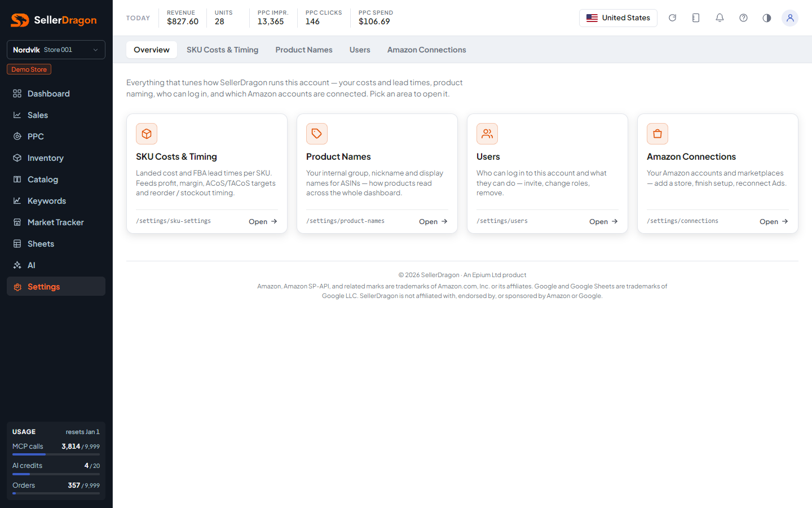The height and width of the screenshot is (508, 812).
Task: Switch to Amazon Connections tab
Action: tap(427, 50)
